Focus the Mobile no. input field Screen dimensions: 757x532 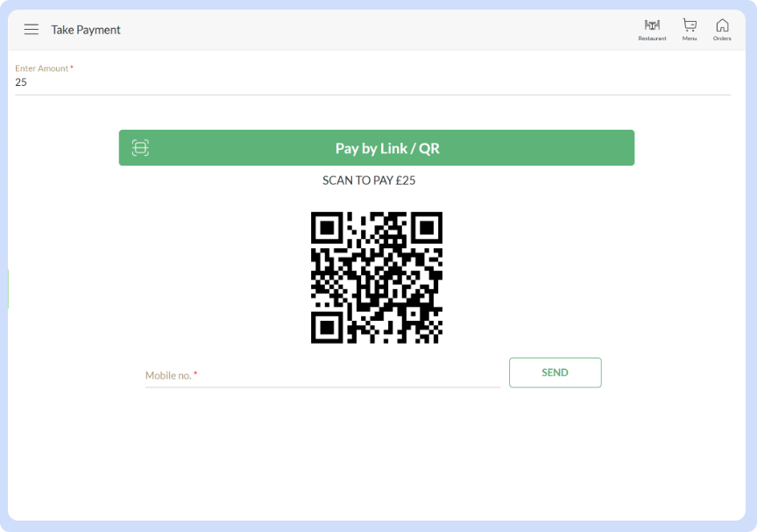coord(322,376)
